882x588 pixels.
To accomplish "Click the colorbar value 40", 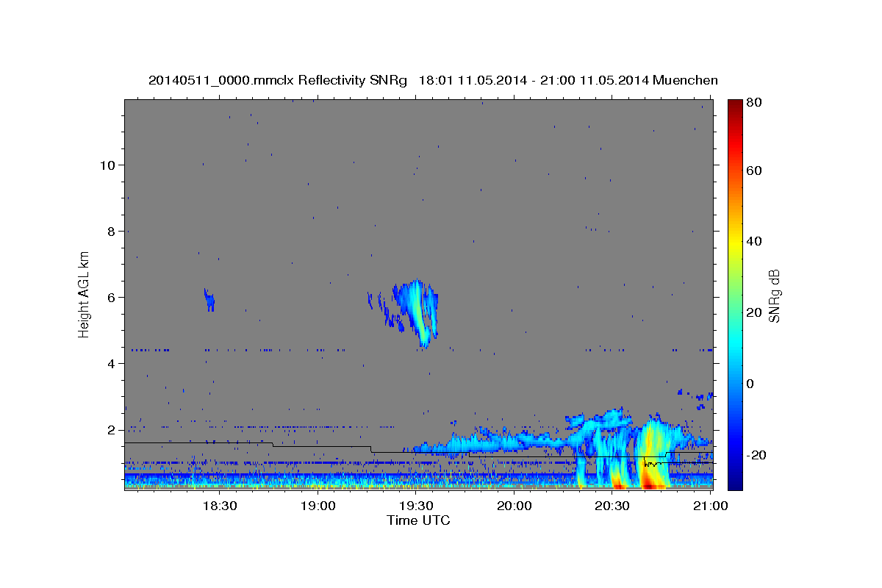I will click(x=754, y=241).
